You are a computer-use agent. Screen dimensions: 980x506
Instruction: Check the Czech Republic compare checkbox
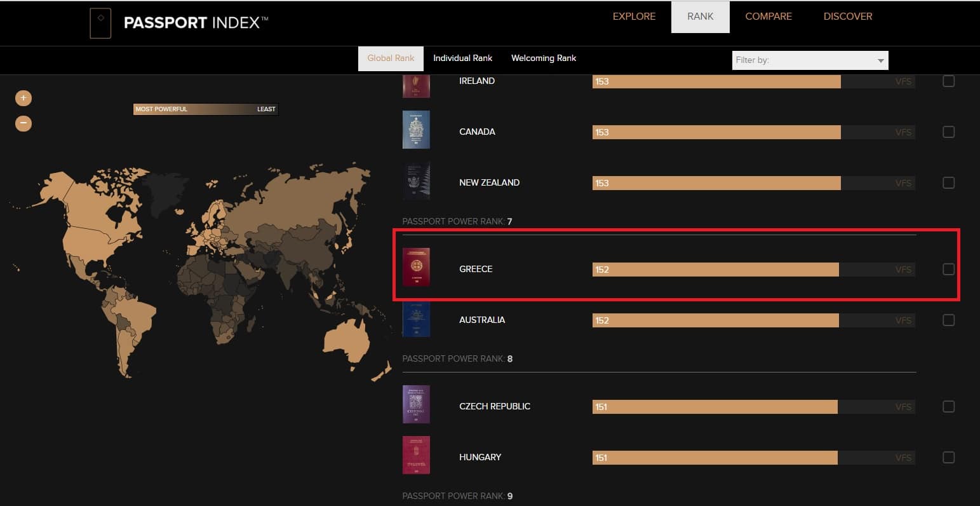[x=948, y=406]
